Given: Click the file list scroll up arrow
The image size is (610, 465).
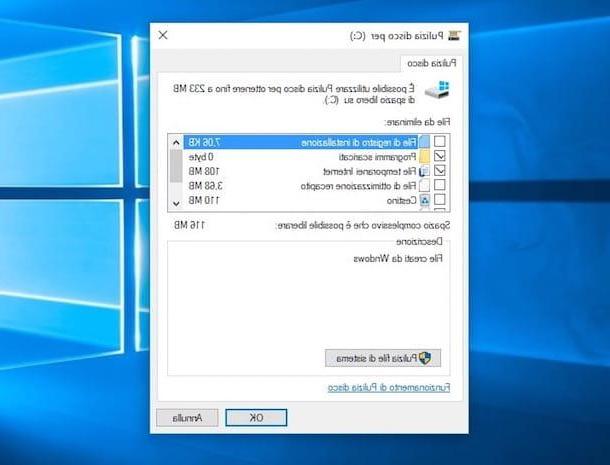Looking at the screenshot, I should coord(176,142).
